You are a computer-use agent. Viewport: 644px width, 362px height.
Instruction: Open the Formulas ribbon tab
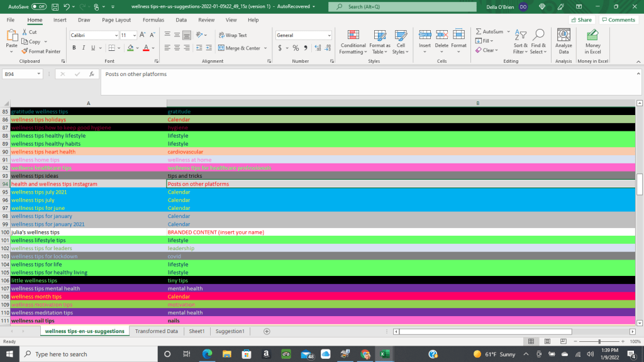point(153,19)
